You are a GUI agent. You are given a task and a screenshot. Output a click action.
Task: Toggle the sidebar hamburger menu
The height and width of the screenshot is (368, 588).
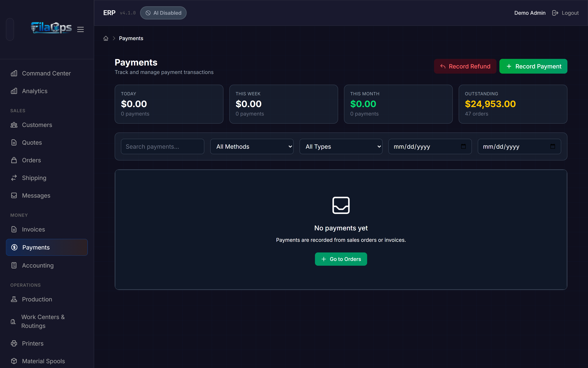80,29
